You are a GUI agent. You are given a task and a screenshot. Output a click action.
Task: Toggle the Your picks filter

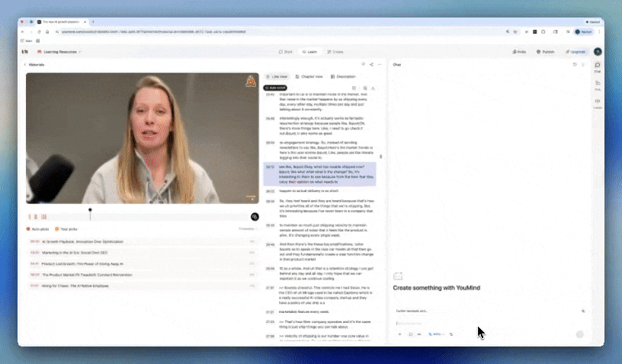click(66, 228)
